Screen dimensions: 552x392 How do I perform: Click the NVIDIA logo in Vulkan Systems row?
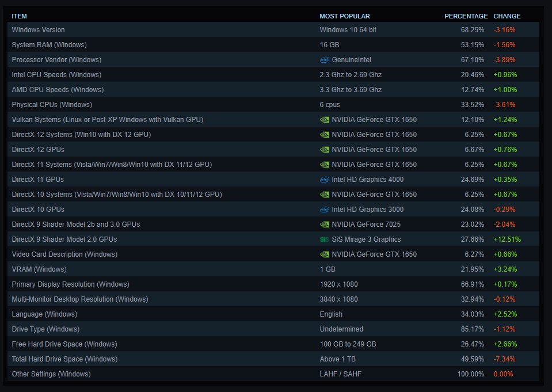click(325, 120)
